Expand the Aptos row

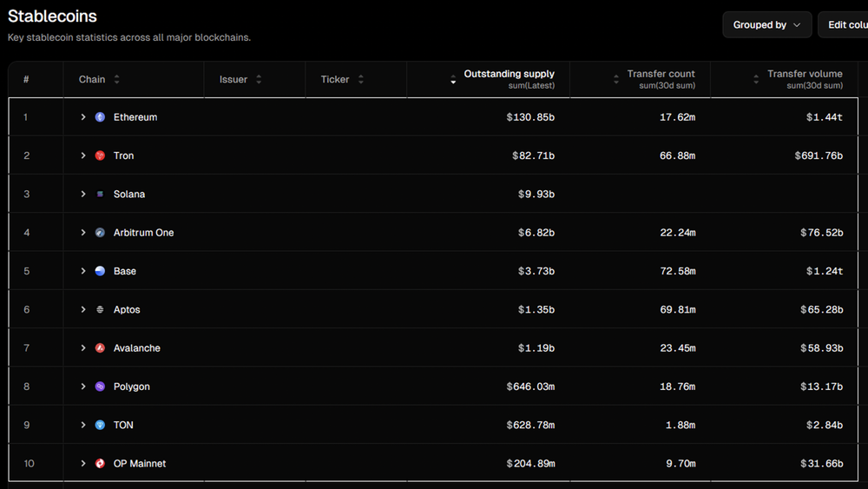[x=83, y=309]
